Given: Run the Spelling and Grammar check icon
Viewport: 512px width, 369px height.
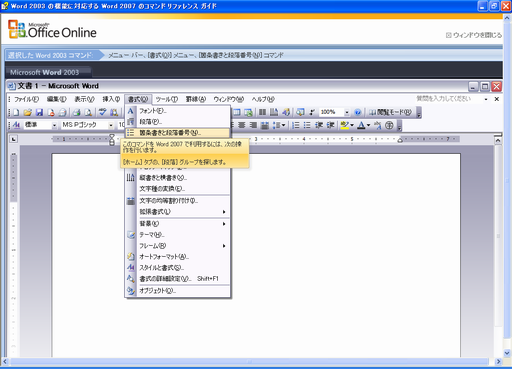Looking at the screenshot, I should (x=103, y=112).
